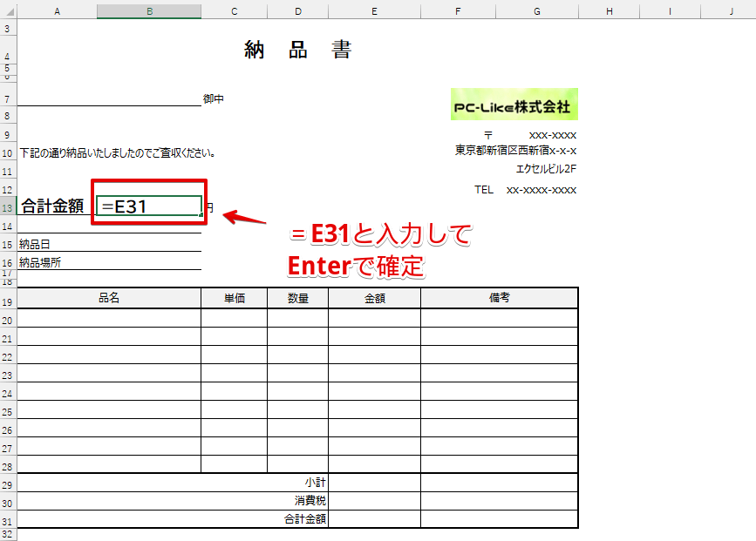Select column G header
The image size is (756, 541).
click(537, 11)
